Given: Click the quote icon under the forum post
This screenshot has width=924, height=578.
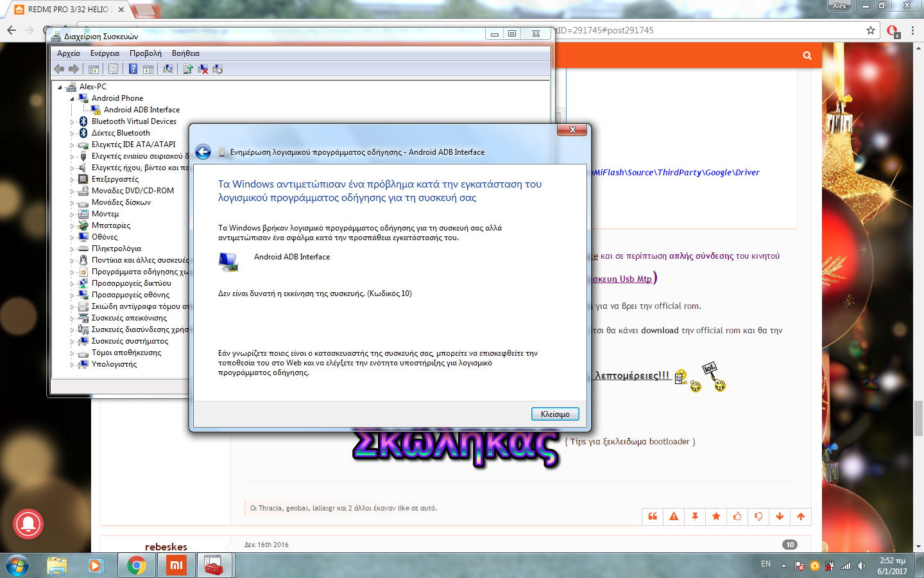Looking at the screenshot, I should click(x=653, y=516).
